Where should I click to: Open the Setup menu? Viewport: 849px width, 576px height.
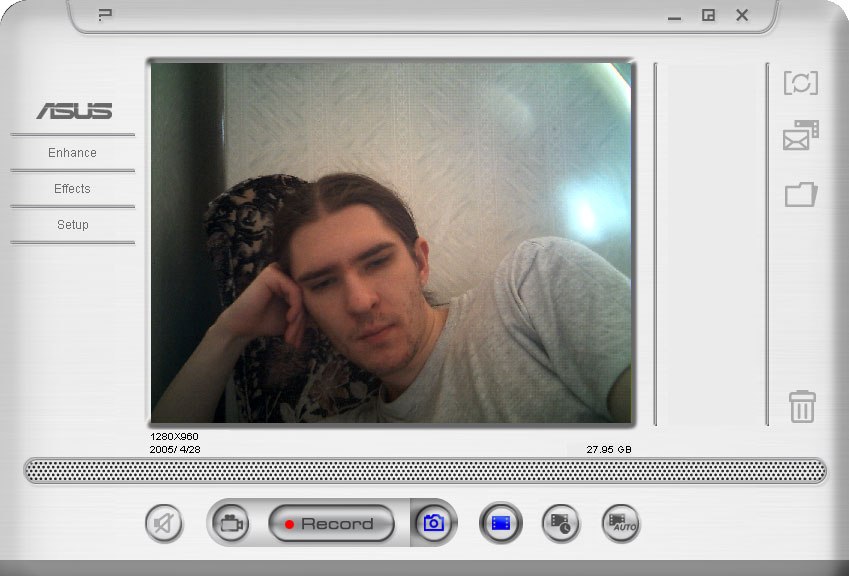(x=72, y=225)
